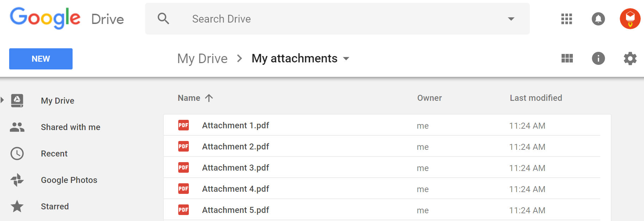Open the Drive settings gear
Viewport: 644px width, 221px height.
click(x=630, y=58)
